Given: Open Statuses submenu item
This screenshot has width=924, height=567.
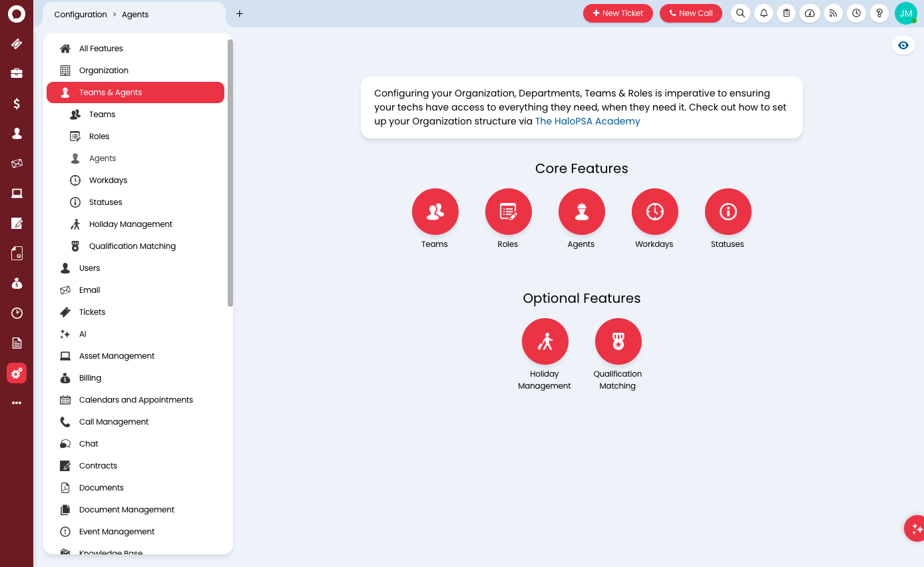Looking at the screenshot, I should click(x=135, y=202).
